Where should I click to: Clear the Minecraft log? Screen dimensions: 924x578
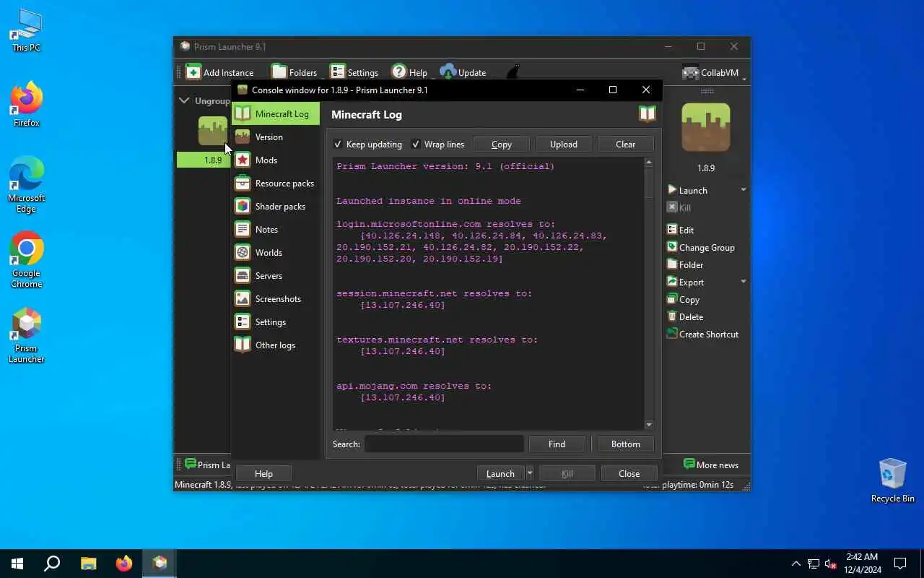point(625,144)
